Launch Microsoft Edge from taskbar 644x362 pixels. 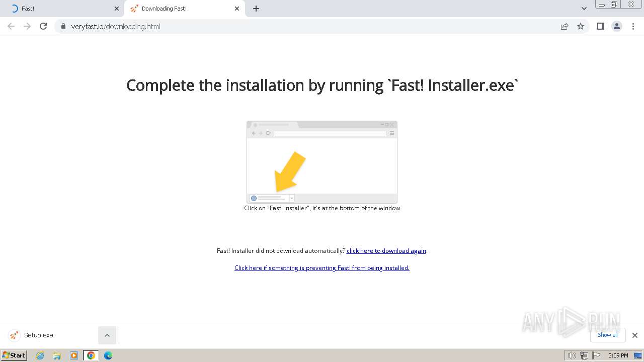pos(108,355)
